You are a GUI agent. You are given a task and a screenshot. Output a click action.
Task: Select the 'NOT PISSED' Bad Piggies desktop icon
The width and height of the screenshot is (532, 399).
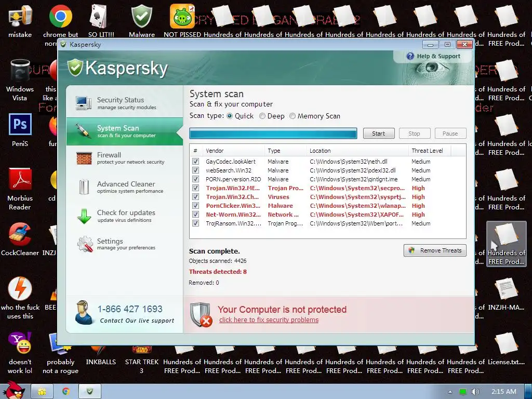point(182,21)
